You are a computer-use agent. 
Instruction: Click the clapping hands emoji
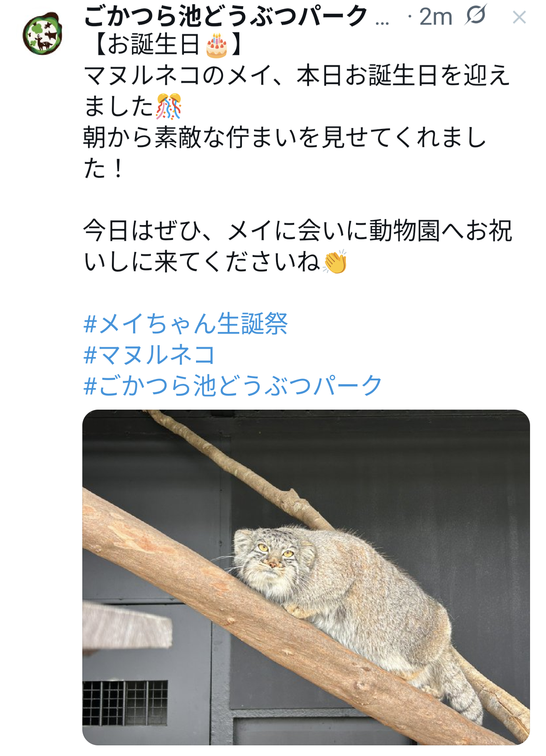tap(335, 262)
